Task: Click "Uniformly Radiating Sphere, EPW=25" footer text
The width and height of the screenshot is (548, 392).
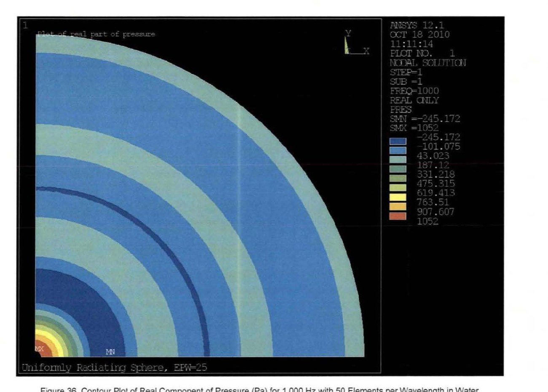Action: coord(114,368)
